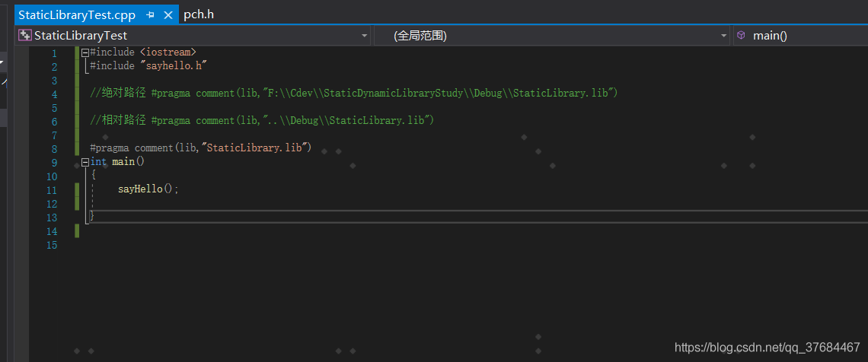Open the main() member dropdown
Screen dimensions: 868x362
tap(800, 36)
